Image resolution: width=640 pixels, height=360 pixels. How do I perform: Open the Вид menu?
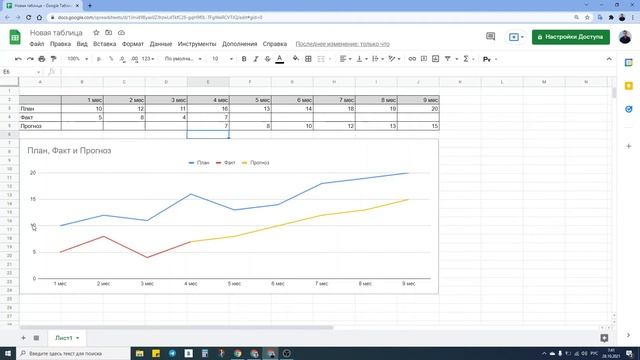[x=82, y=44]
